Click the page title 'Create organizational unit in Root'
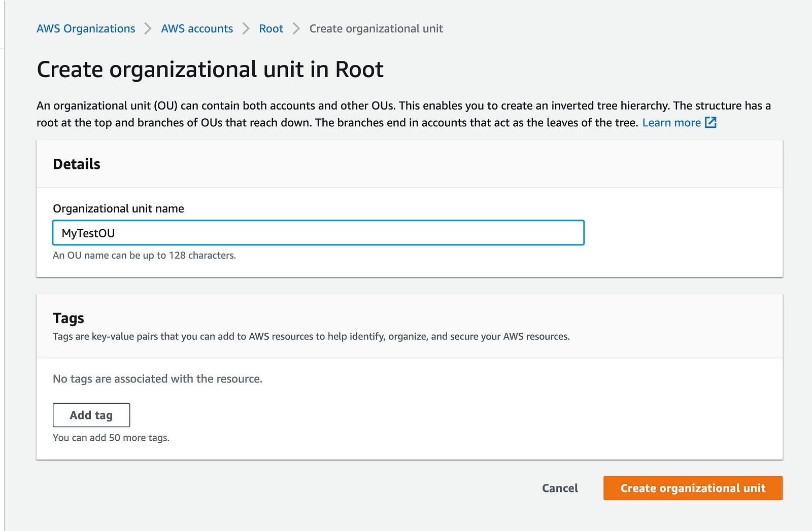The width and height of the screenshot is (812, 531). 210,69
